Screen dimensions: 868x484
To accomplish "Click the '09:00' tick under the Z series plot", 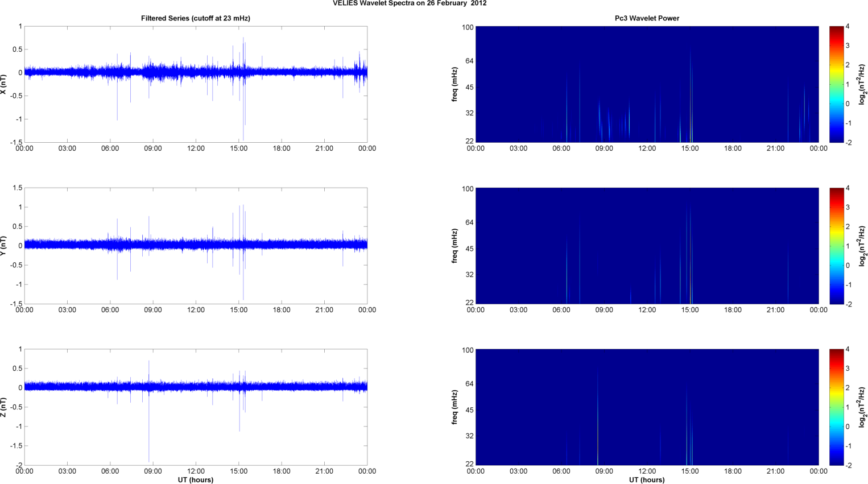I will pyautogui.click(x=153, y=471).
